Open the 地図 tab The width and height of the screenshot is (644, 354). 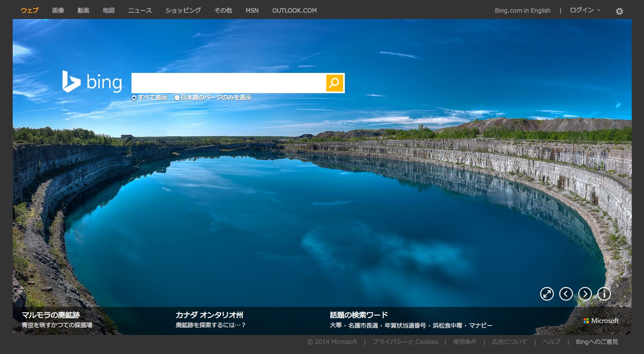[x=109, y=10]
